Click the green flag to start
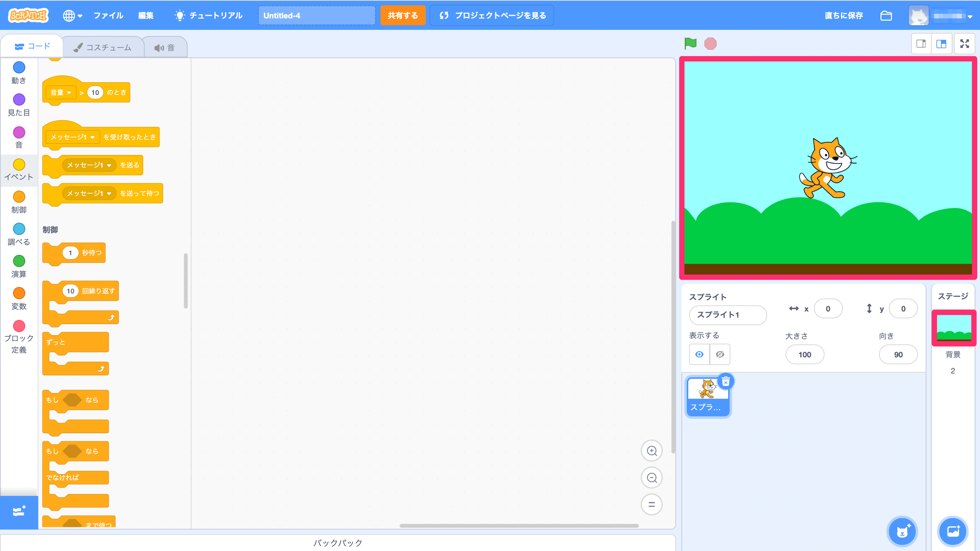 (x=690, y=43)
